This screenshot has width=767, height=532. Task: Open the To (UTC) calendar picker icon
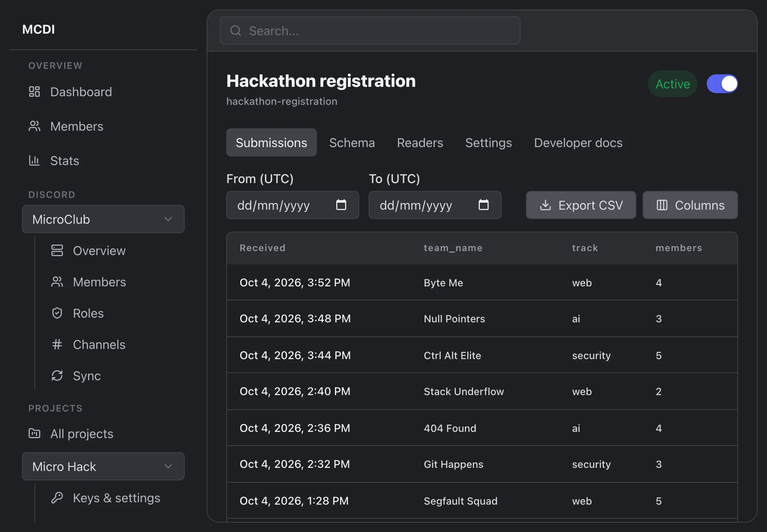[484, 205]
